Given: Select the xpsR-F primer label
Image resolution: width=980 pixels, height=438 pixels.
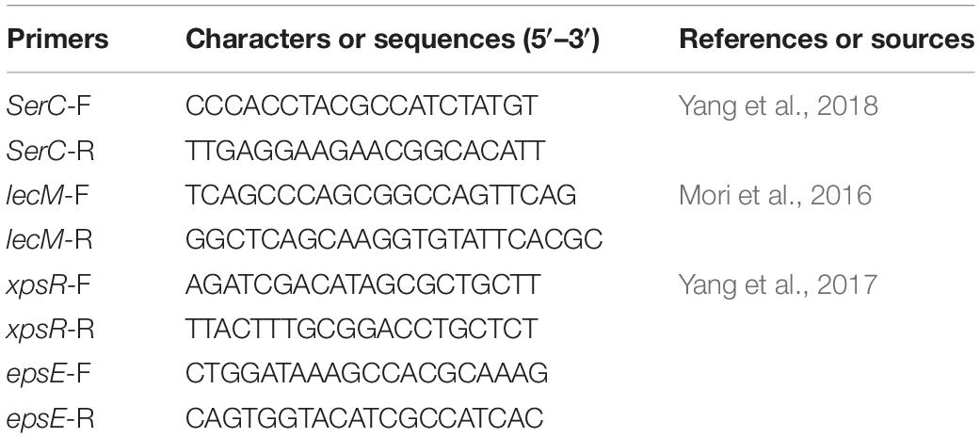Looking at the screenshot, I should click(x=49, y=285).
